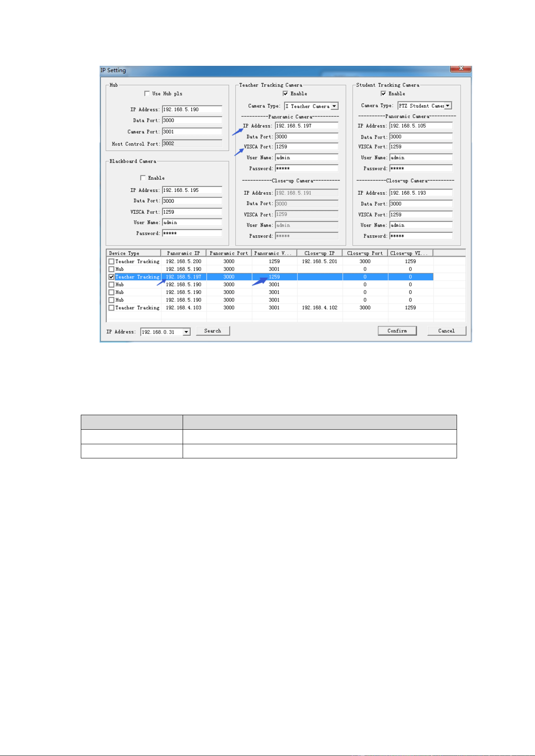Click Student Close-up Data Port field
The height and width of the screenshot is (756, 535).
pyautogui.click(x=421, y=204)
